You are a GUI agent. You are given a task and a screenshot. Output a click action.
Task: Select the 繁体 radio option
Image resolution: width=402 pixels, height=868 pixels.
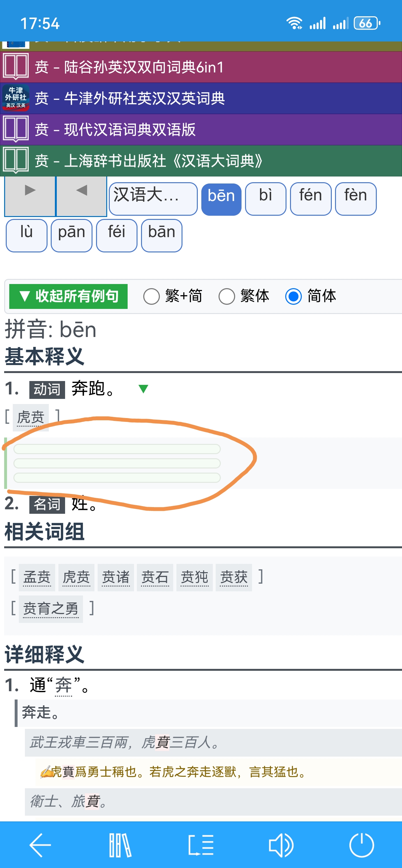pyautogui.click(x=227, y=296)
